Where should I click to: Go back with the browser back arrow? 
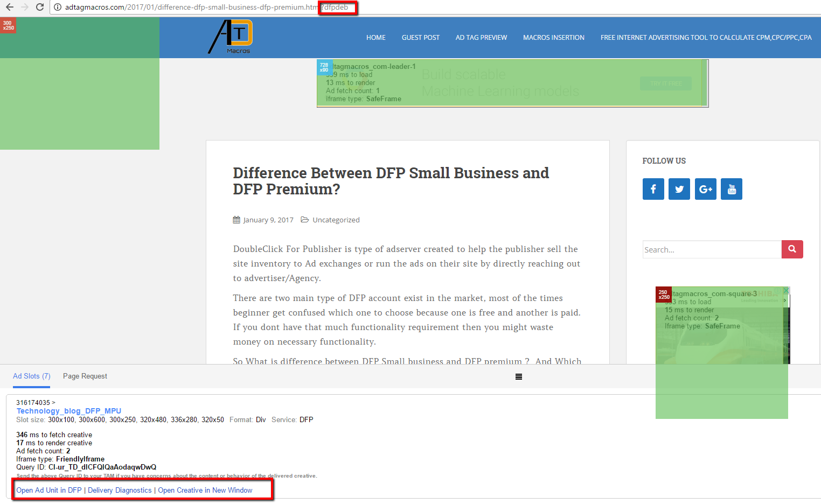[9, 7]
